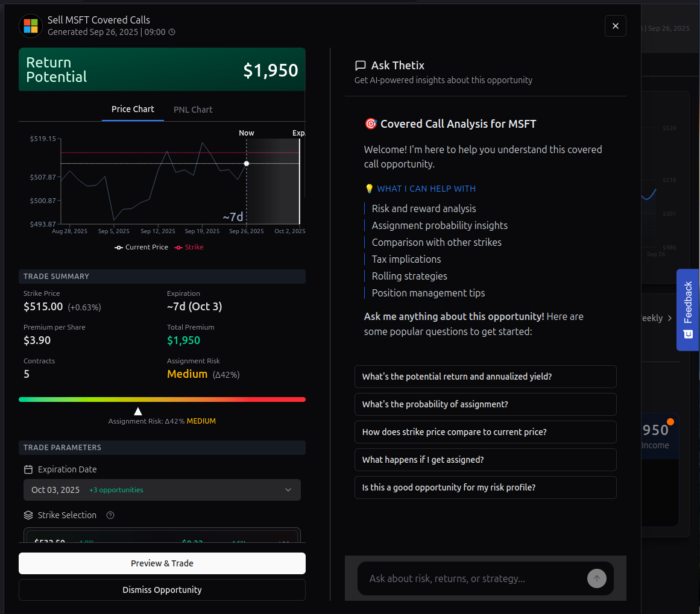Ask "What happens if I get assigned?"
This screenshot has height=614, width=700.
click(485, 460)
